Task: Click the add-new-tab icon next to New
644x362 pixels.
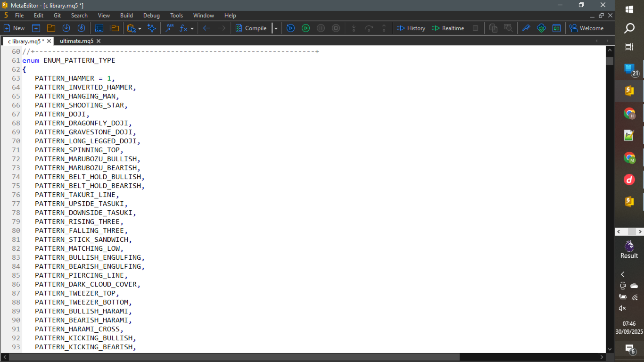Action: [36, 28]
